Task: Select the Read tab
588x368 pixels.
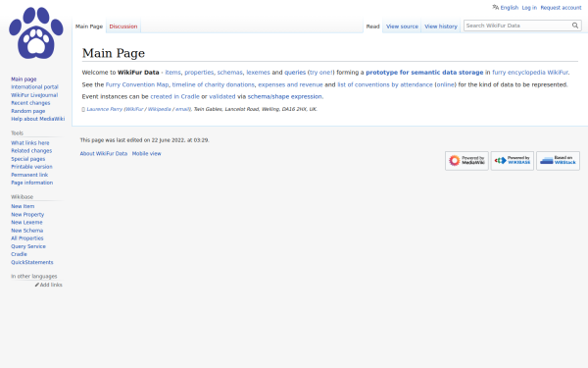Action: (372, 26)
